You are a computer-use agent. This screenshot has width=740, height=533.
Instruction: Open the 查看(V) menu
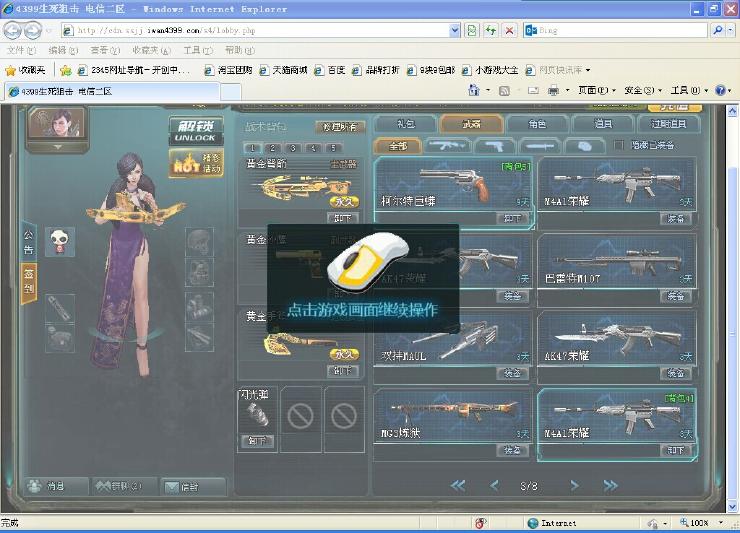coord(105,50)
